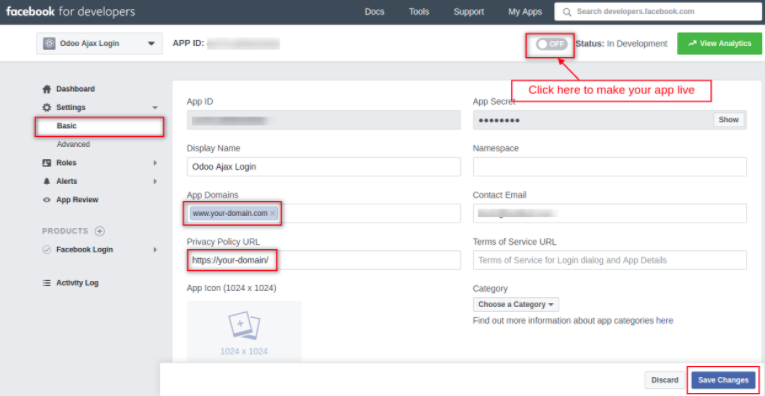Click the Namespace input field
This screenshot has height=396, width=765.
pyautogui.click(x=609, y=167)
